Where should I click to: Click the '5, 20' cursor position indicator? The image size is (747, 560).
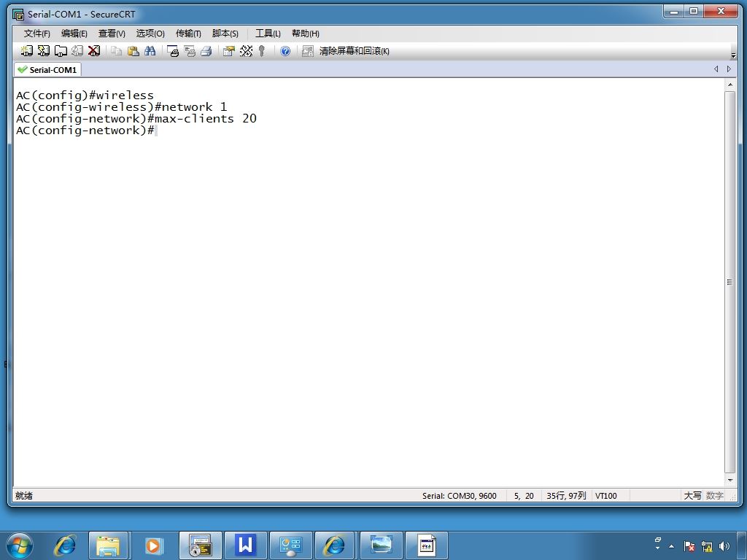pos(524,496)
